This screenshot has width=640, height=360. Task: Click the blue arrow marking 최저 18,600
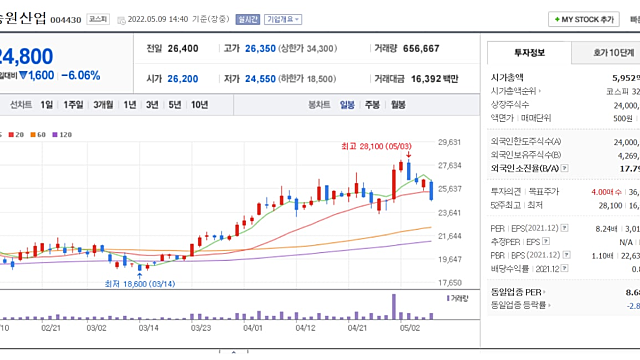[140, 276]
